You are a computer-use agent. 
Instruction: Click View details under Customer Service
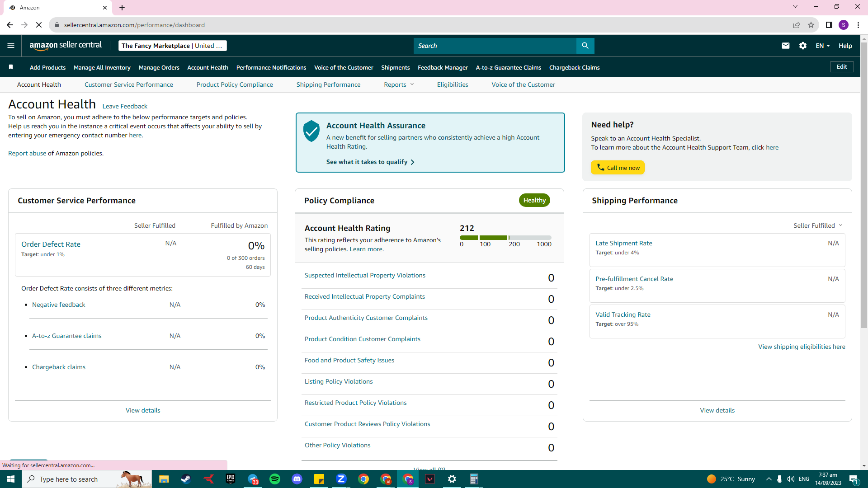point(143,410)
